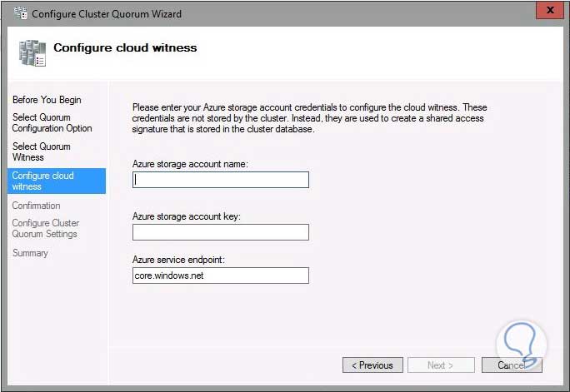Click the watermark logo in the bottom corner

tap(522, 345)
